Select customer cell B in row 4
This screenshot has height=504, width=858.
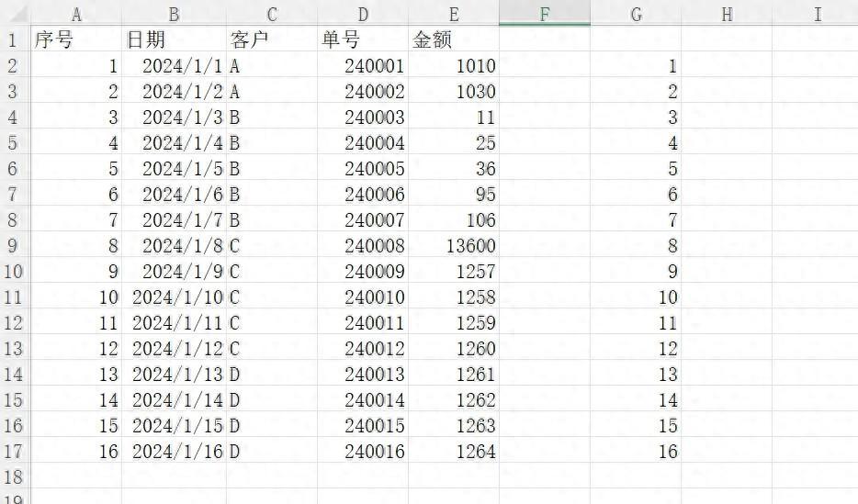point(271,117)
